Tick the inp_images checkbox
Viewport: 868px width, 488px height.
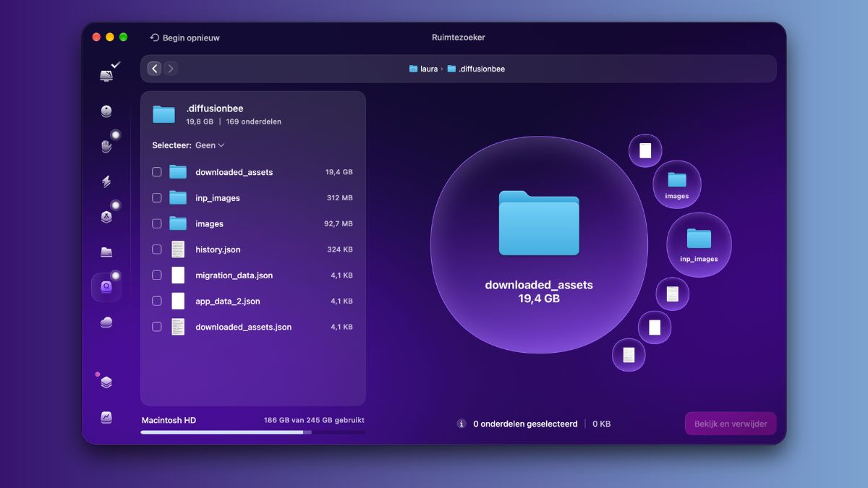click(157, 197)
